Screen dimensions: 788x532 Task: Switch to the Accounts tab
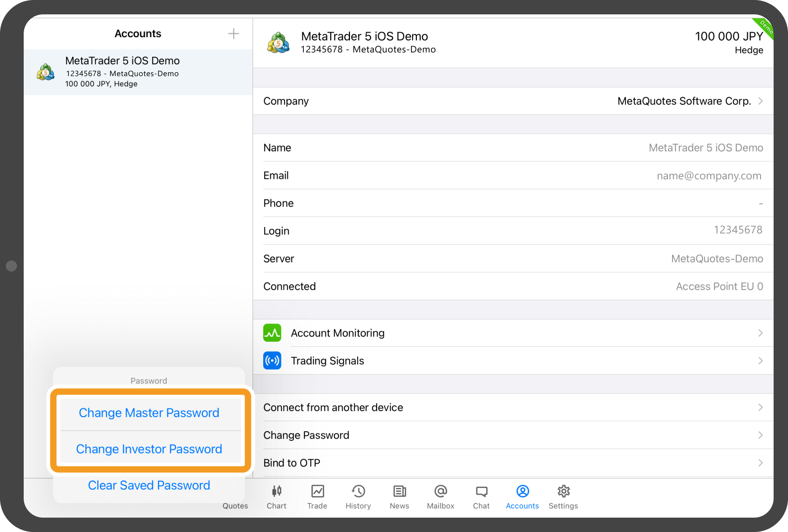pos(522,496)
